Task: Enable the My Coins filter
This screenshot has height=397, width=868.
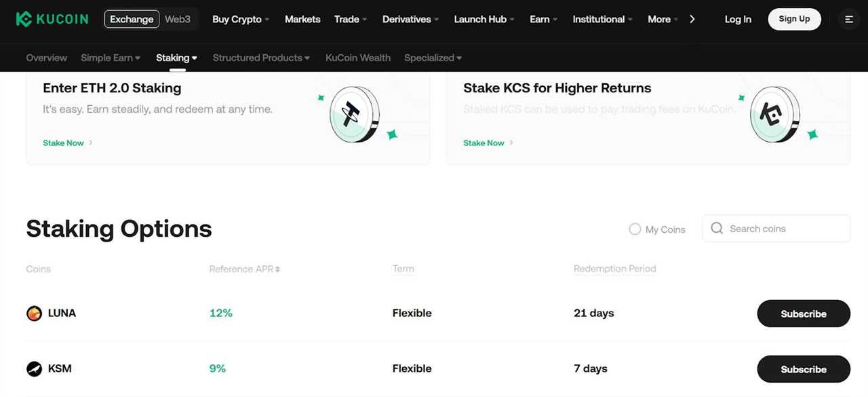Action: click(x=635, y=229)
